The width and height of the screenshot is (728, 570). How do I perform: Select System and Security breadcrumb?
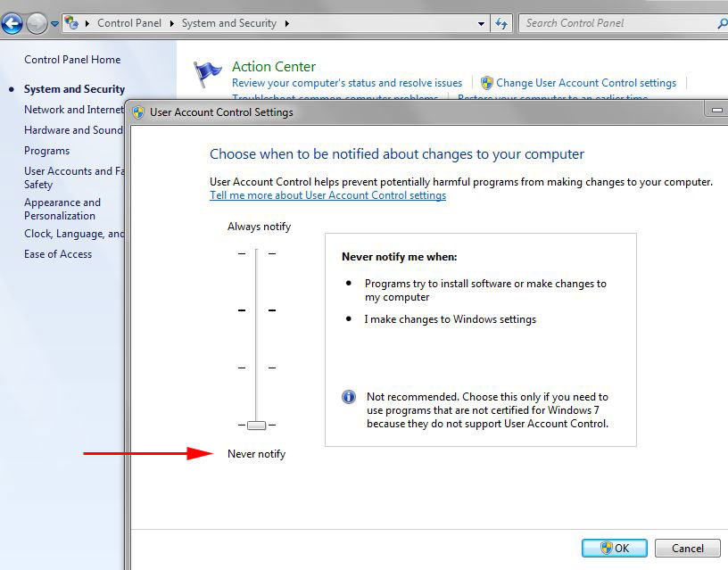pos(229,23)
